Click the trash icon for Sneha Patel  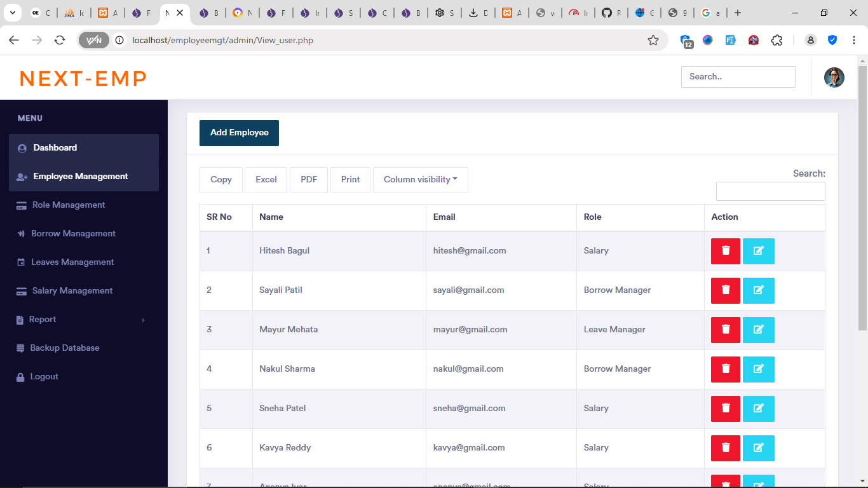725,409
